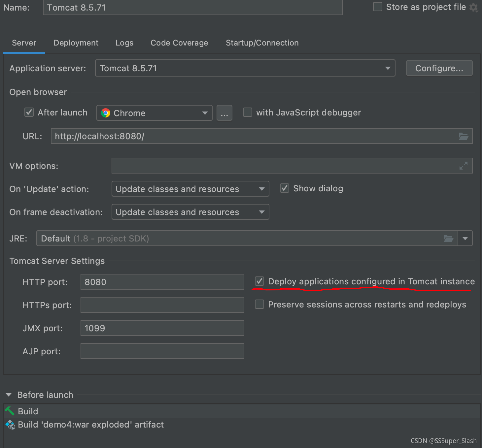This screenshot has height=448, width=482.
Task: Enable Preserve sessions across restarts and redeploys
Action: point(259,304)
